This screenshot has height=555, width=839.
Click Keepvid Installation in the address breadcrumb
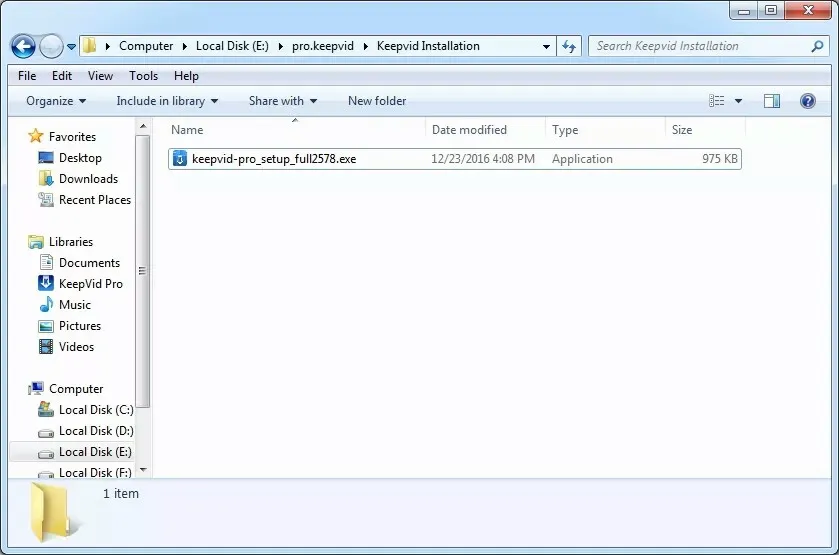point(428,46)
